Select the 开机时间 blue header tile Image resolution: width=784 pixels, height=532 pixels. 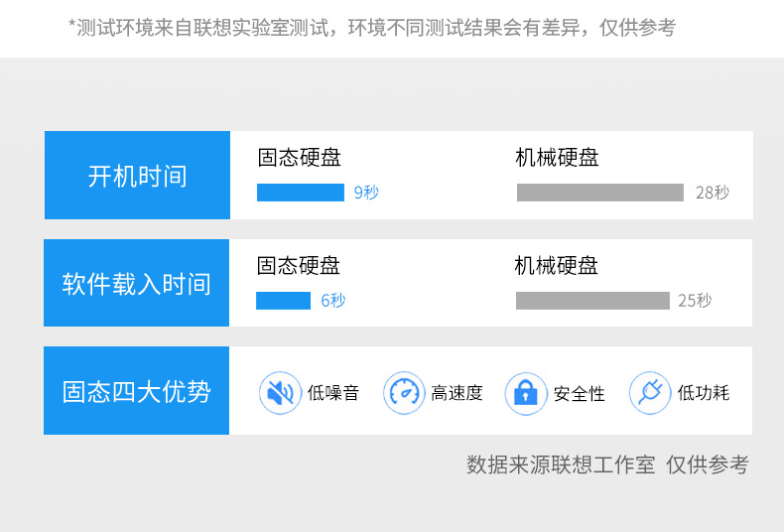pyautogui.click(x=137, y=175)
